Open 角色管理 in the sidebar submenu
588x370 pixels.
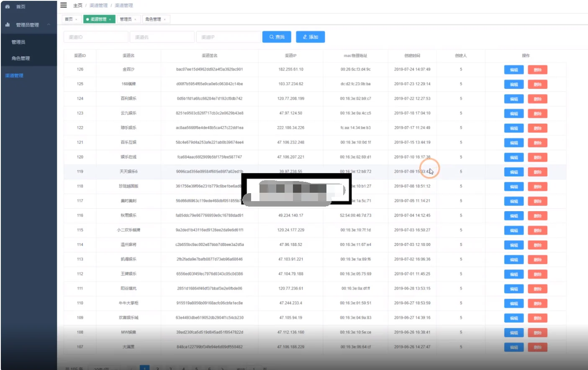tap(21, 58)
